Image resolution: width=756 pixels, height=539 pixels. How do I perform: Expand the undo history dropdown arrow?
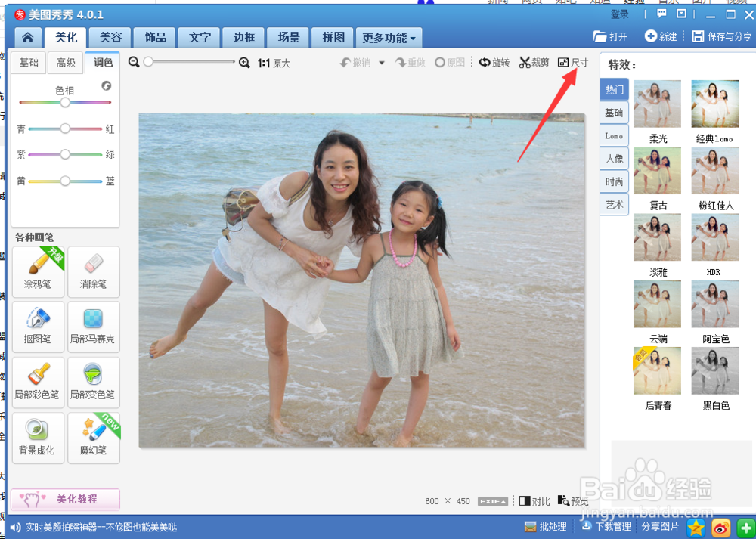381,63
